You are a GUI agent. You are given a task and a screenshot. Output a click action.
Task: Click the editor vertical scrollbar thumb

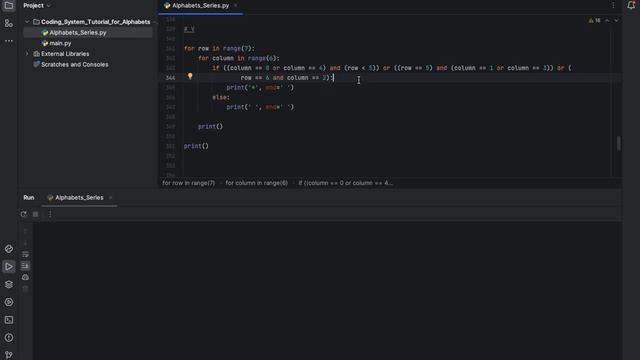pyautogui.click(x=619, y=143)
